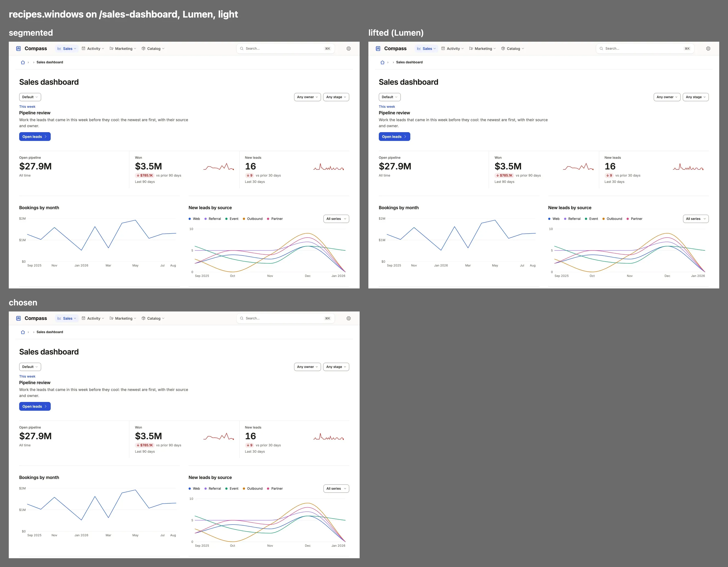
Task: Toggle the Partner legend series in the lifted (Lumen) panel
Action: (634, 219)
